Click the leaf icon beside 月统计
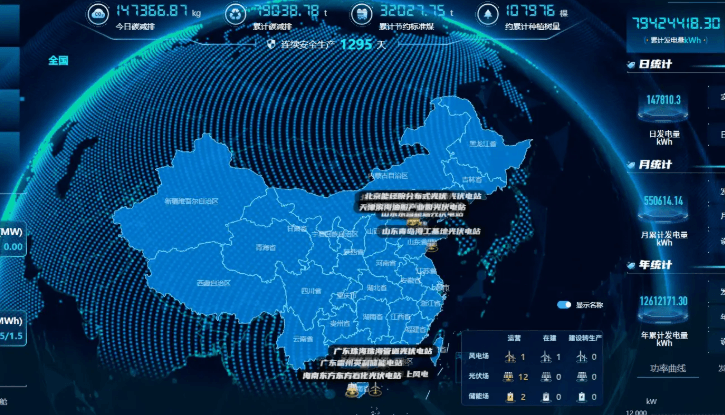The height and width of the screenshot is (415, 725). point(631,165)
